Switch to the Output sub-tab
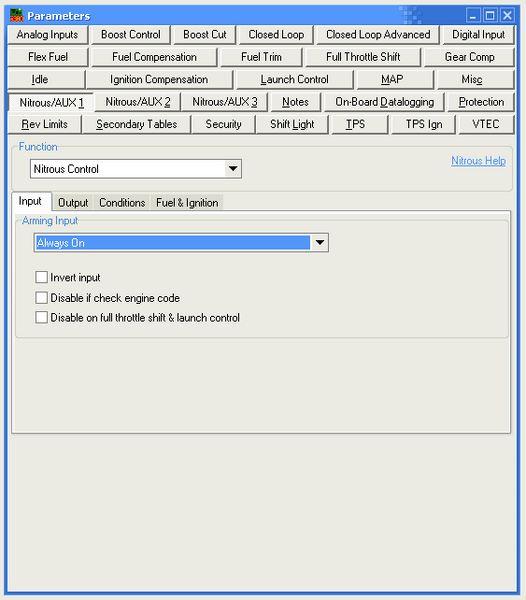The height and width of the screenshot is (600, 526). [73, 202]
